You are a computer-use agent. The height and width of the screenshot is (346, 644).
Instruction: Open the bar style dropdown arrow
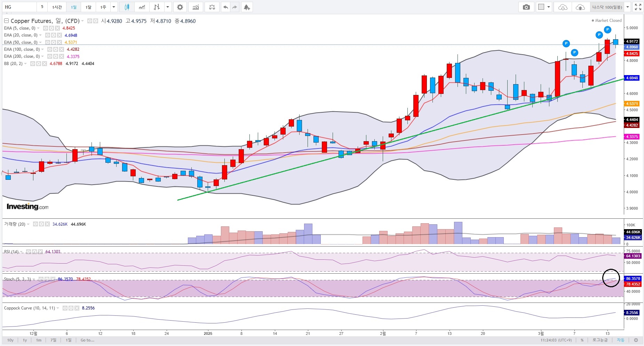(168, 7)
